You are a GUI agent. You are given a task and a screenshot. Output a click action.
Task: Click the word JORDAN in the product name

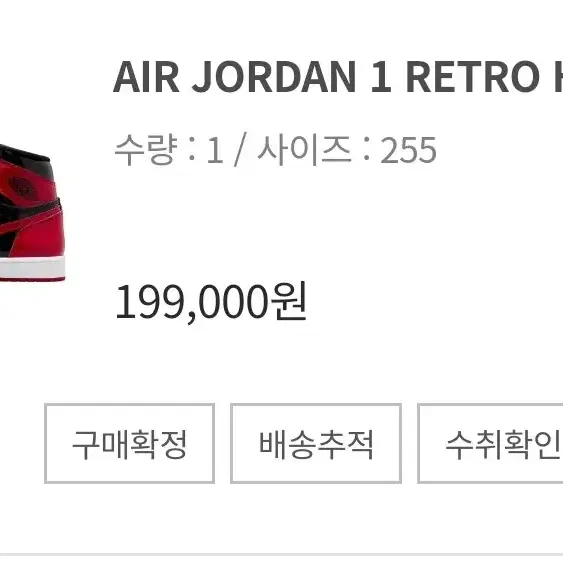[x=274, y=77]
